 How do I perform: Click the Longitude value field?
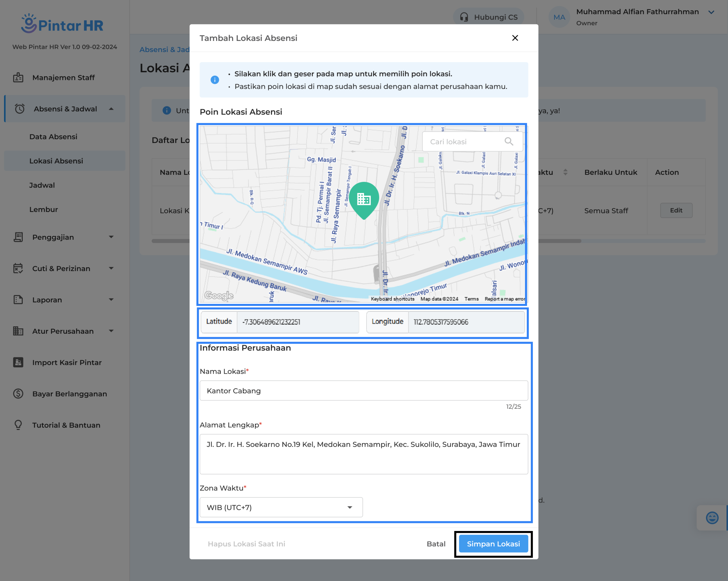pos(466,322)
